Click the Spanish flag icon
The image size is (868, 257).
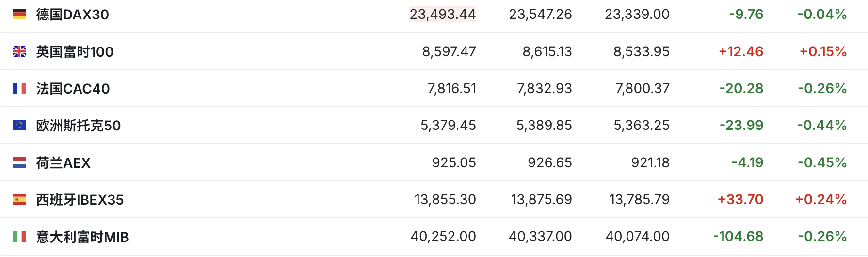(19, 199)
